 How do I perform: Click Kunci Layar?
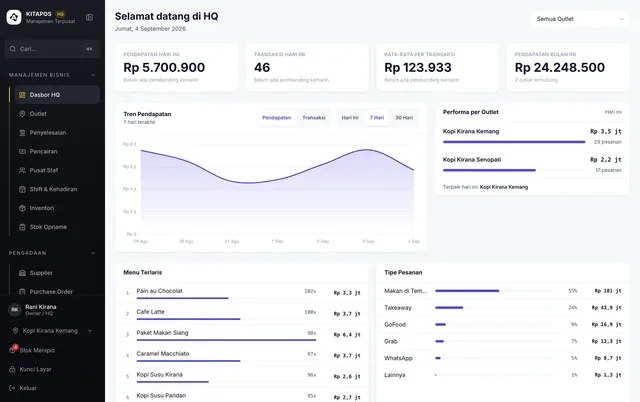(x=36, y=369)
